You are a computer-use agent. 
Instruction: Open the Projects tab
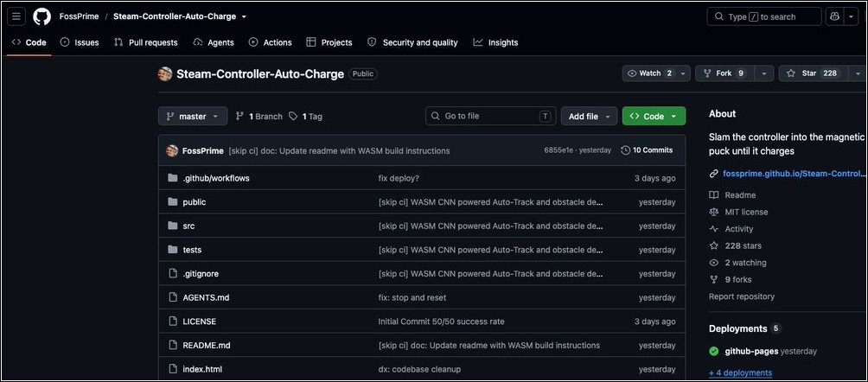329,42
